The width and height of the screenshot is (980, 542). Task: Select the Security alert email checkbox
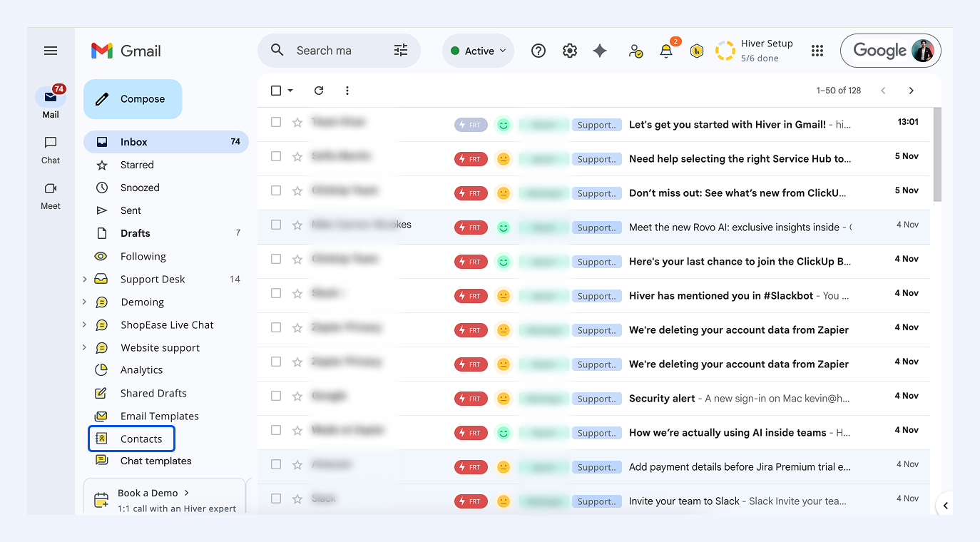tap(276, 396)
